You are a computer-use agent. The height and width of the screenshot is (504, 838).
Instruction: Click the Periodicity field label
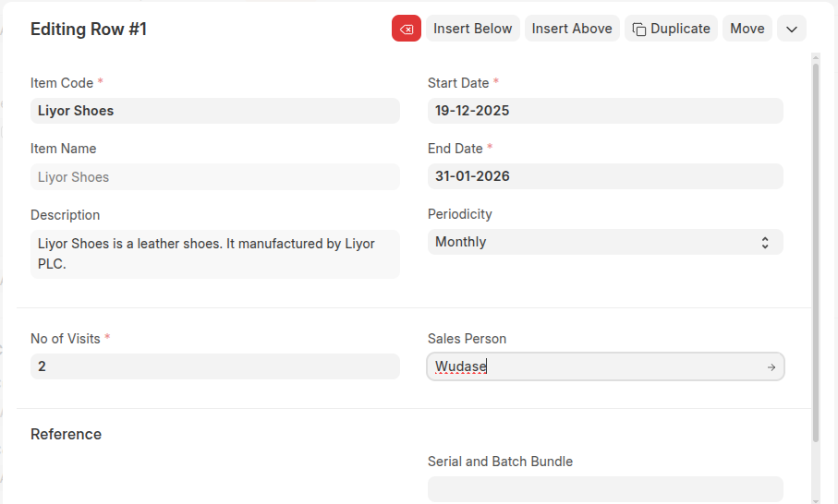point(459,214)
